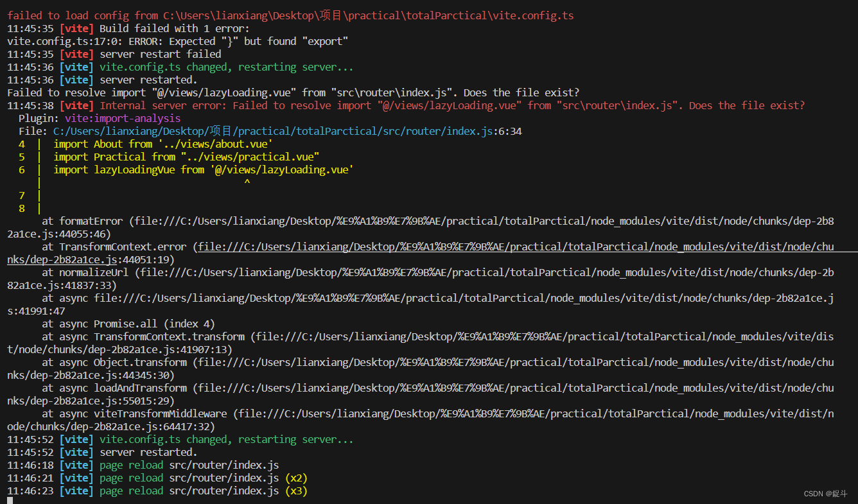This screenshot has height=504, width=858.
Task: Click 'at async loadAndTransform' stack line
Action: click(421, 394)
